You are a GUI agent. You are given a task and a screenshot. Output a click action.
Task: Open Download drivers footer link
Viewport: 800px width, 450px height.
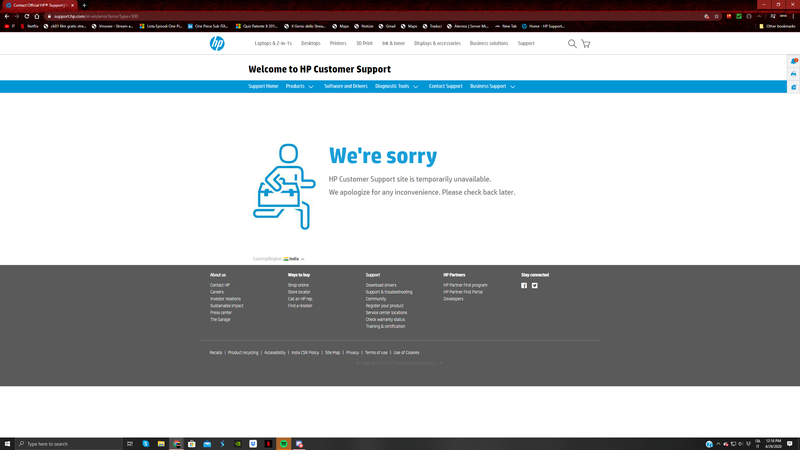[x=381, y=285]
